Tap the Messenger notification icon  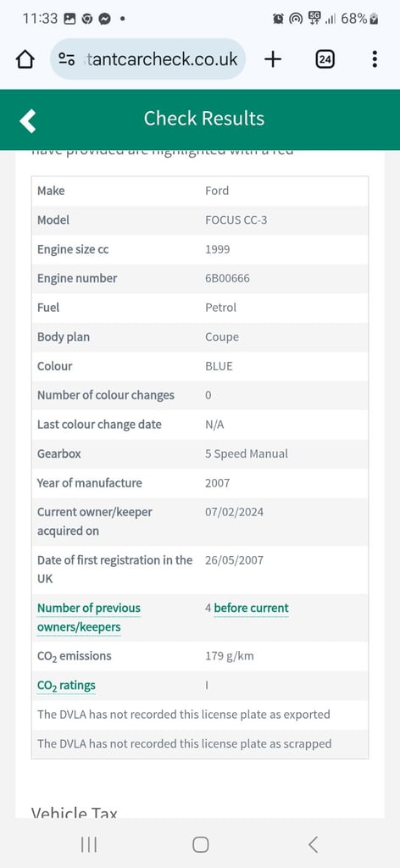point(104,19)
